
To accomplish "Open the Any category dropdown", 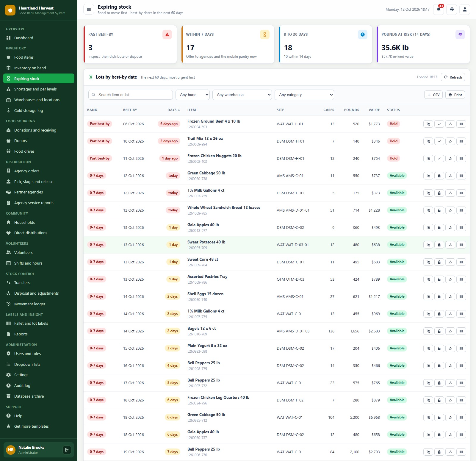I will [x=304, y=95].
